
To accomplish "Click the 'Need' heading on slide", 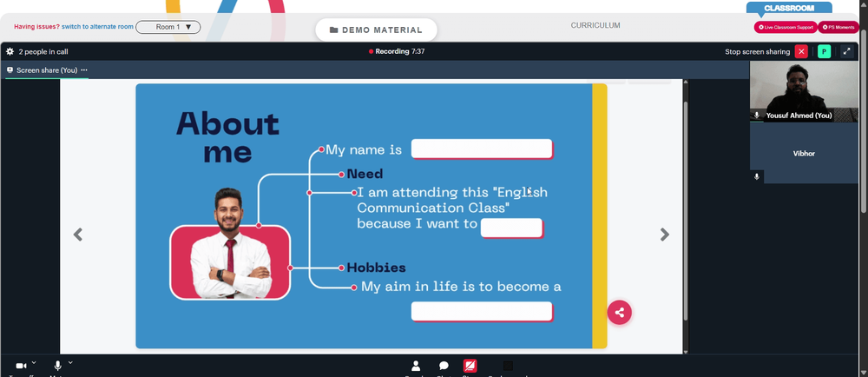I will 365,175.
